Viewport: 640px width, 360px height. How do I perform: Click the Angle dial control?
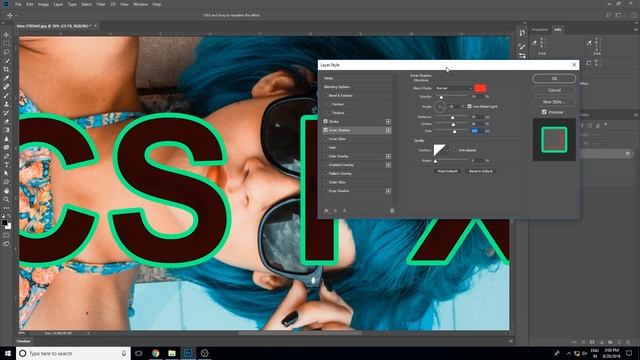tap(440, 107)
